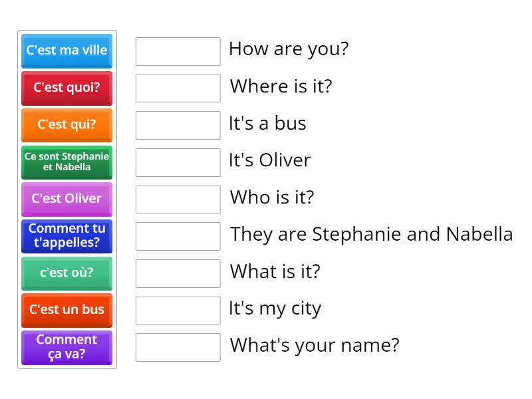Pick the "Ce sont Stephanie et Nabella" card
Image resolution: width=532 pixels, height=399 pixels.
tap(66, 162)
